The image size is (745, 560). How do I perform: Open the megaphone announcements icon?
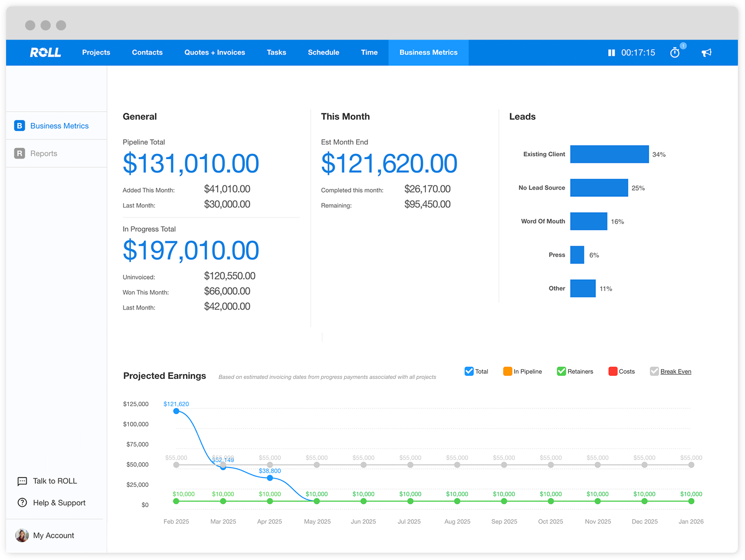(706, 53)
